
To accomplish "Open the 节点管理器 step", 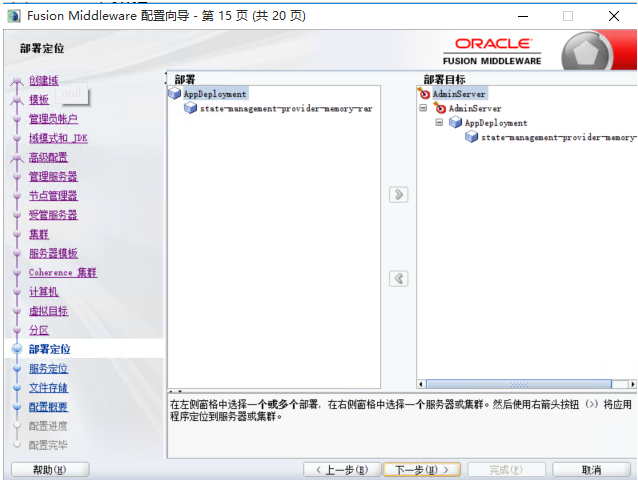I will coord(53,196).
